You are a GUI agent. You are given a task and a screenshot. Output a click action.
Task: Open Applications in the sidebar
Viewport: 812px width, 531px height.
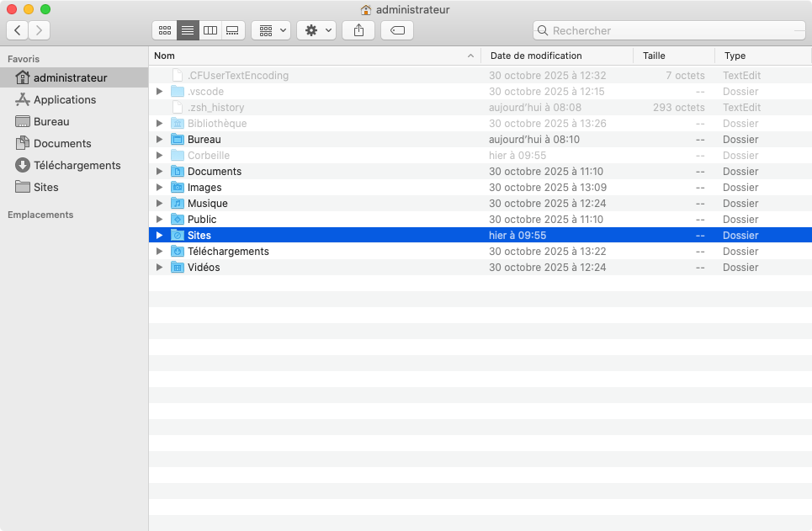[x=65, y=99]
